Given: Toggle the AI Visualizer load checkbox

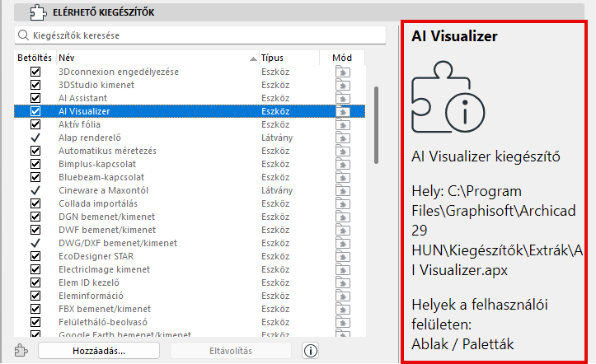Looking at the screenshot, I should coord(35,111).
